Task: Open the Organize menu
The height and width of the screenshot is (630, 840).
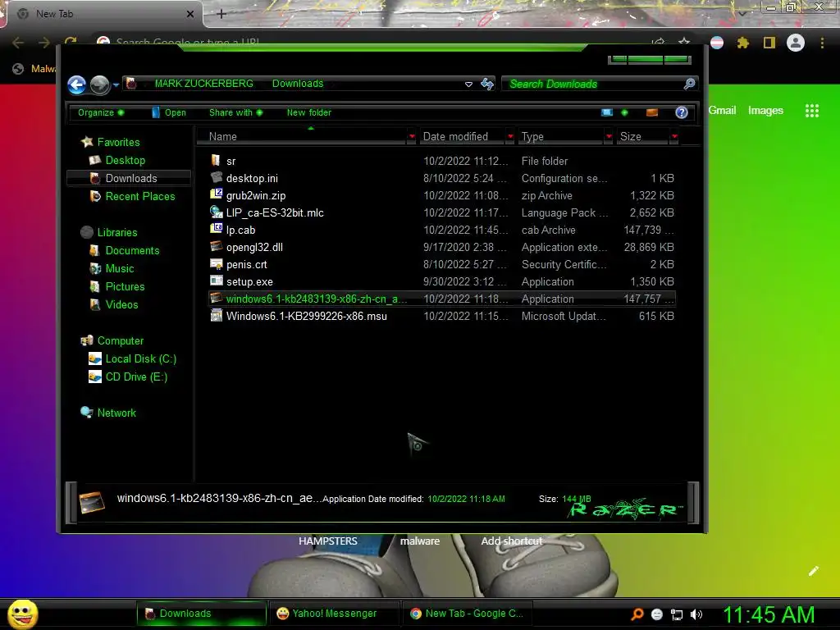Action: click(101, 112)
